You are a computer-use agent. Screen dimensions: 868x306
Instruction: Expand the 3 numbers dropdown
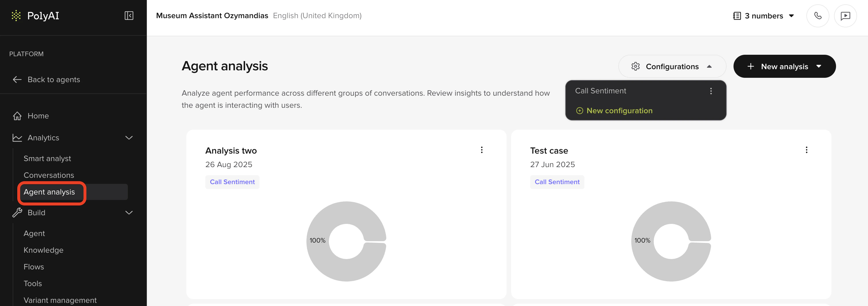click(791, 16)
